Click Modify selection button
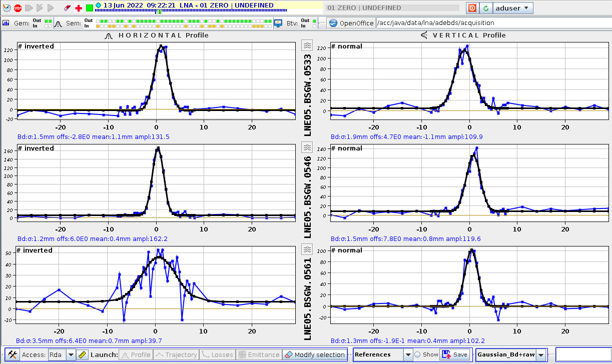 pyautogui.click(x=315, y=354)
